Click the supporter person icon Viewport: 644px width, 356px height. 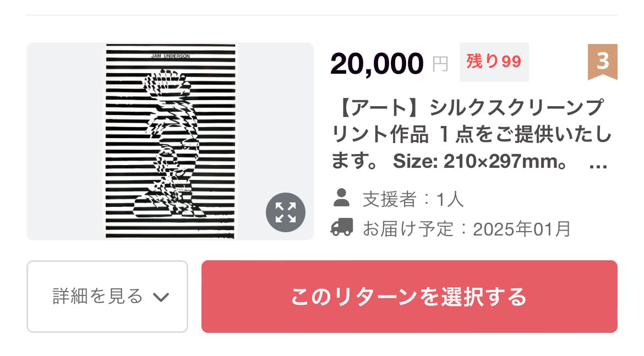tap(342, 198)
